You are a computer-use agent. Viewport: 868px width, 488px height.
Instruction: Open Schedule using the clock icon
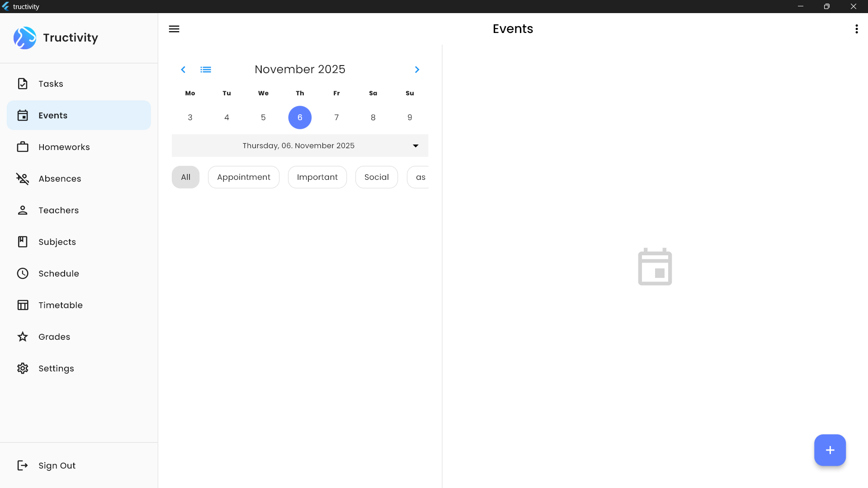(23, 273)
